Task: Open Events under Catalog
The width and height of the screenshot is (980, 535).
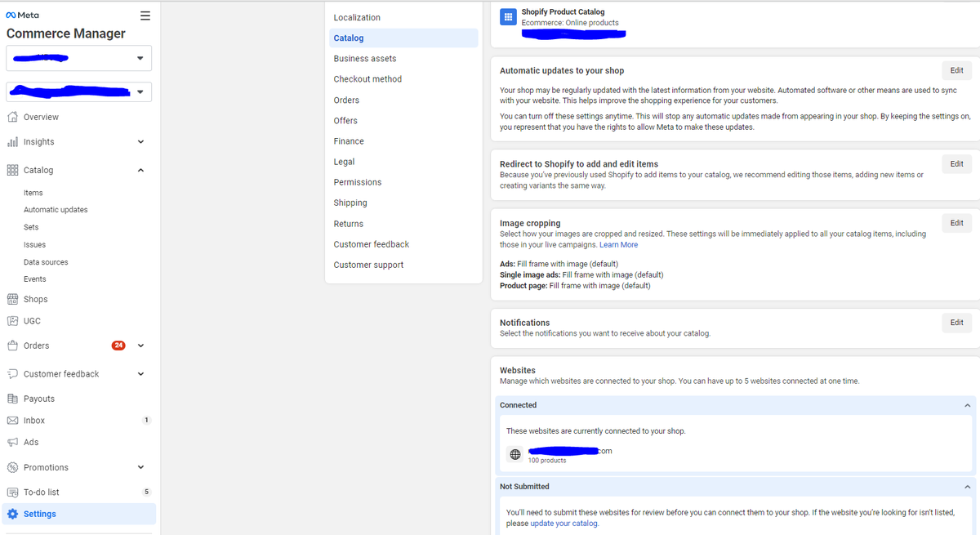Action: click(35, 279)
